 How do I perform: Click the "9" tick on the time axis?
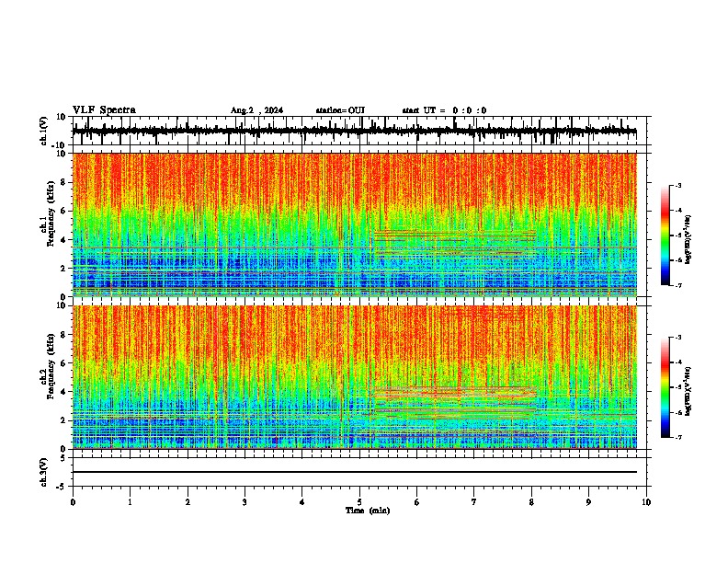coord(588,502)
